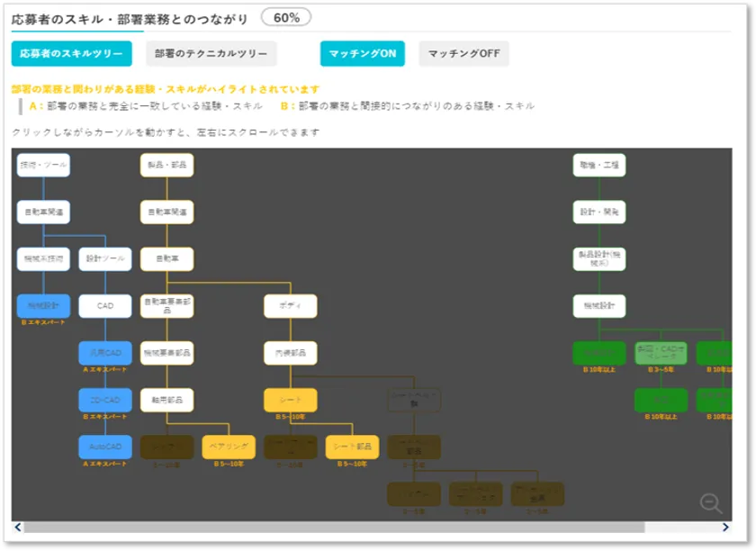
Task: Click the left scroll arrow
Action: [17, 528]
